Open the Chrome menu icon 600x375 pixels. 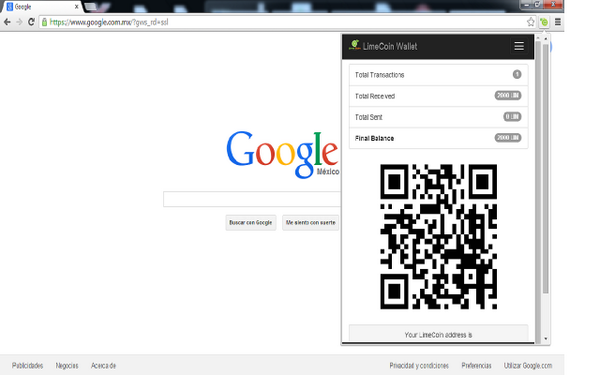(x=558, y=22)
